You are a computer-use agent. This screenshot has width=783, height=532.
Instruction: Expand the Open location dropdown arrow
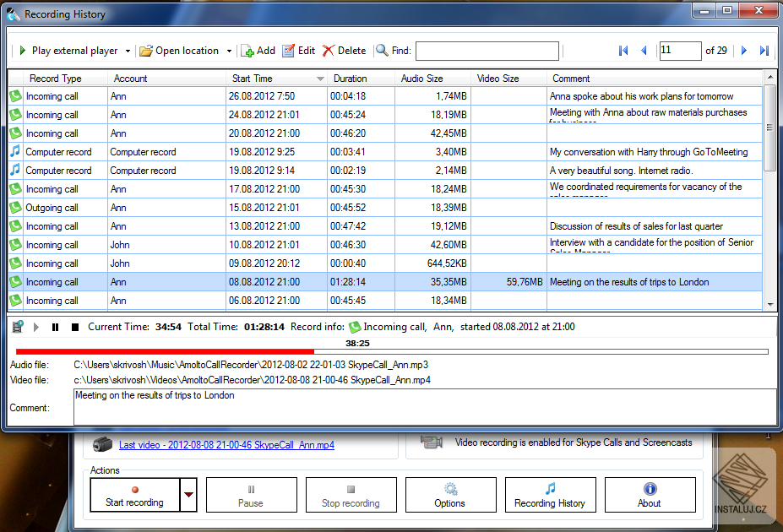click(x=229, y=52)
